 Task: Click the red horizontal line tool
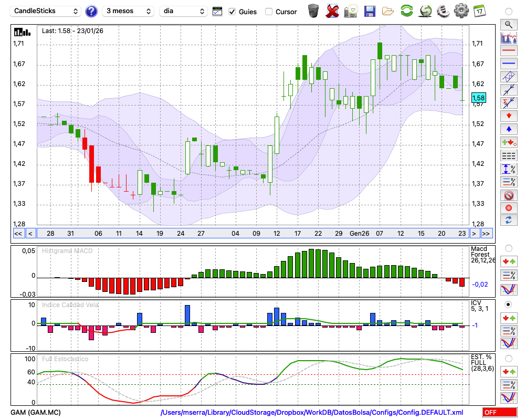[x=508, y=51]
